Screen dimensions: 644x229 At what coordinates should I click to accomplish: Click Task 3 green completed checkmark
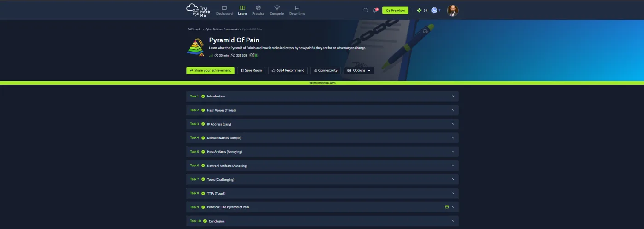pos(203,124)
